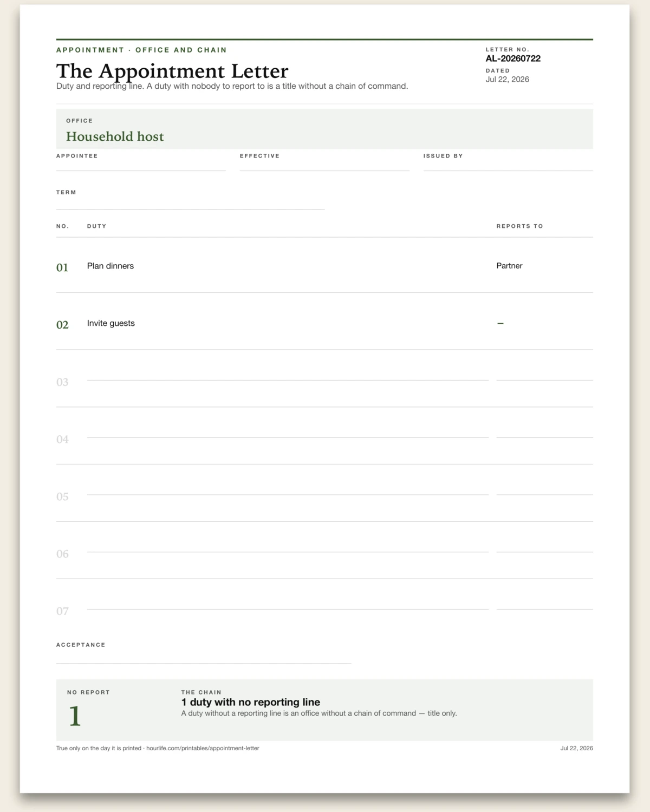Click 'The Chain' label in summary box
Image resolution: width=650 pixels, height=812 pixels.
201,692
